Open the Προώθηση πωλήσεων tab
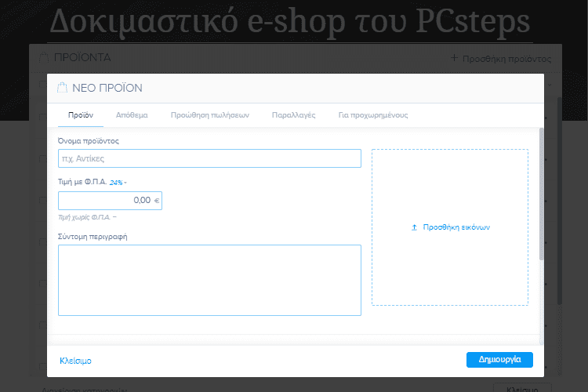 [x=210, y=115]
